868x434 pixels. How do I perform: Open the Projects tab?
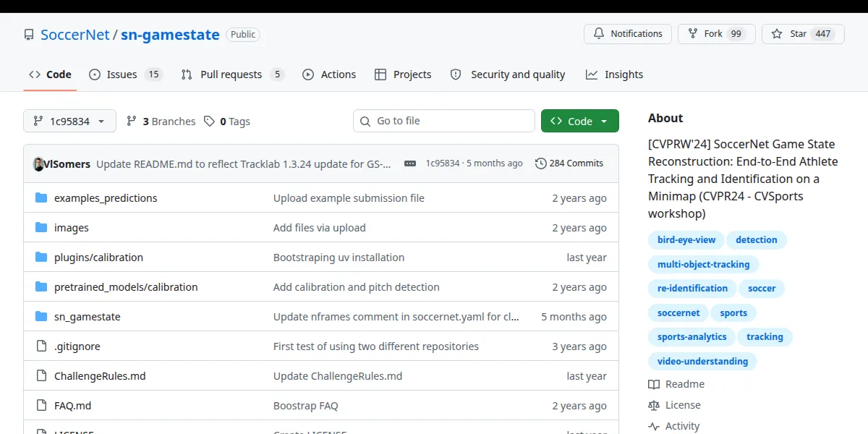point(403,75)
